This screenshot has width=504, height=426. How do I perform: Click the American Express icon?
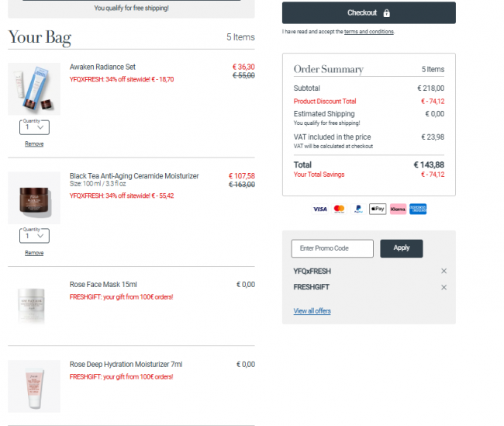coord(418,210)
